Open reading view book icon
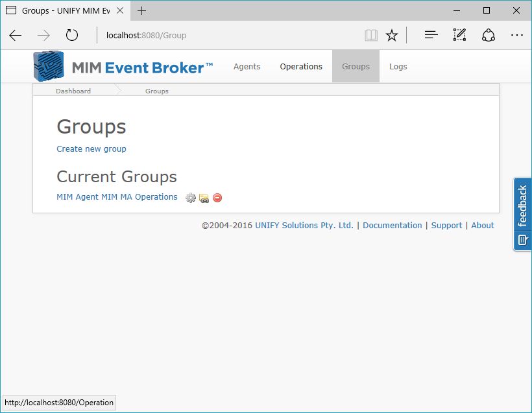532x413 pixels. [371, 35]
